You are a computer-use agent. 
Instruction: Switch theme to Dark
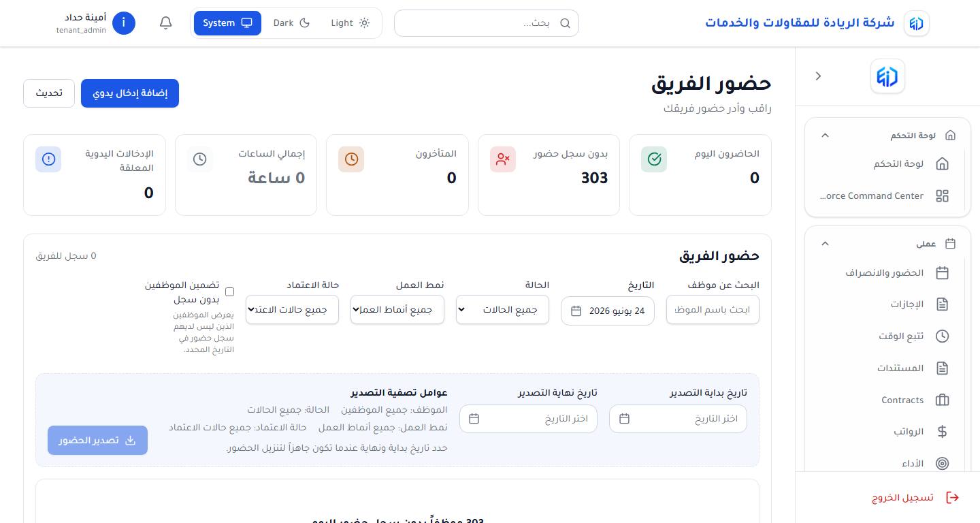click(x=291, y=23)
